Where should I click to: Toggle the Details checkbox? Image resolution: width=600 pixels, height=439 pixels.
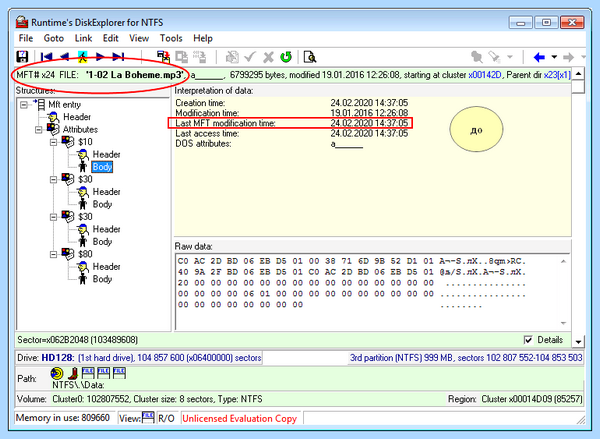[x=528, y=340]
